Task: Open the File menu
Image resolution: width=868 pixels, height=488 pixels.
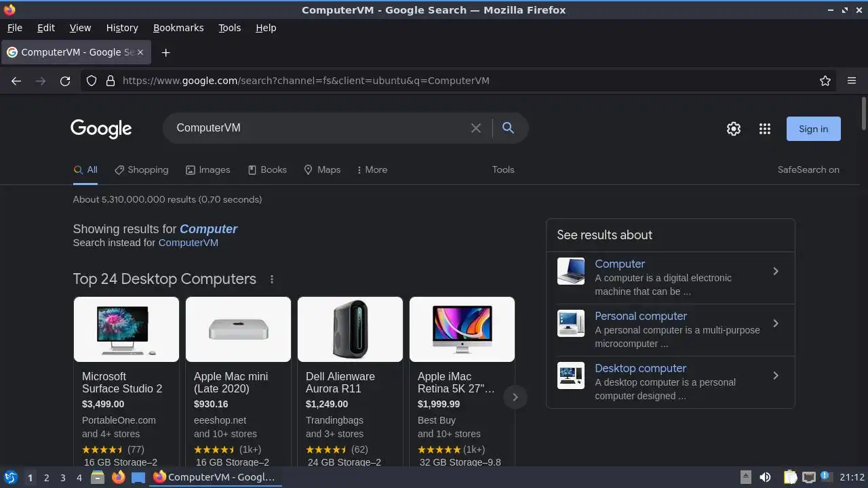Action: [14, 28]
